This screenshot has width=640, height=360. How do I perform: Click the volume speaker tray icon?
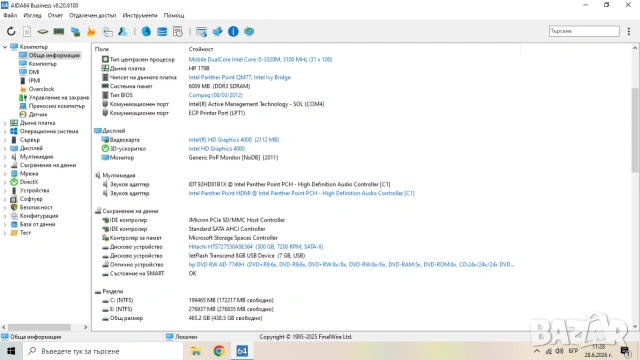(x=559, y=351)
